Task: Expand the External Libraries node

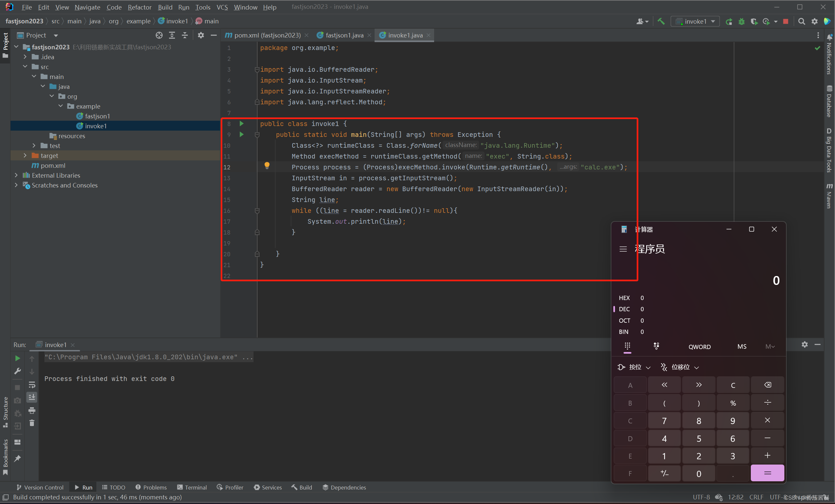Action: [16, 175]
